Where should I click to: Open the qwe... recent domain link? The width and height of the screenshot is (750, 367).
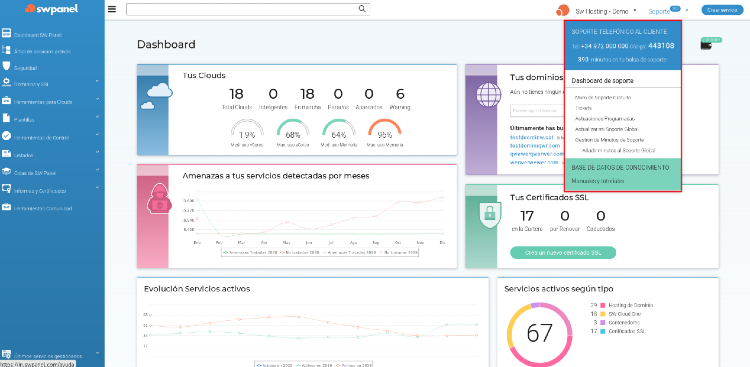(538, 154)
